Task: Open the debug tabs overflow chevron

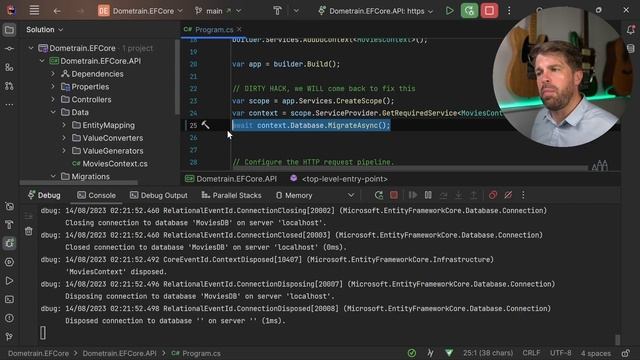Action: 351,196
